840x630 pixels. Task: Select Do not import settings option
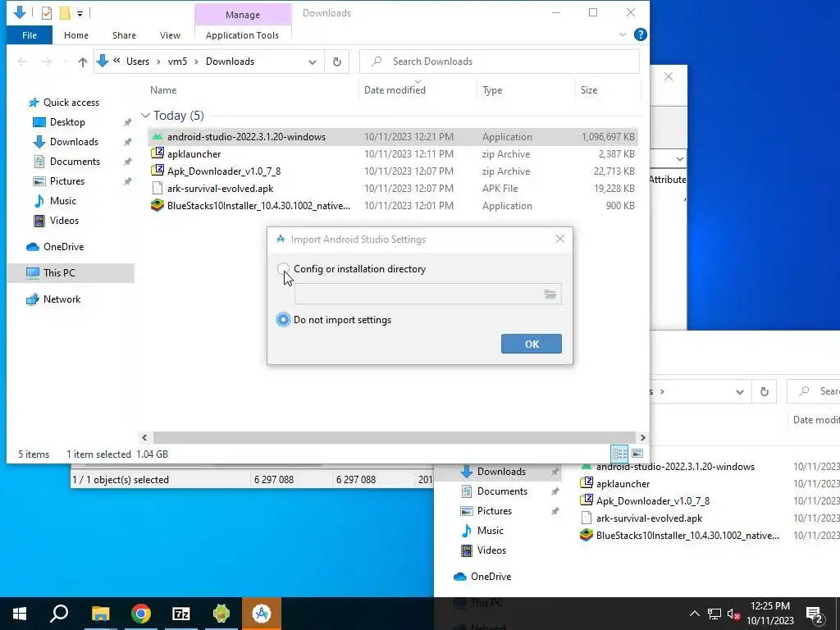click(283, 320)
